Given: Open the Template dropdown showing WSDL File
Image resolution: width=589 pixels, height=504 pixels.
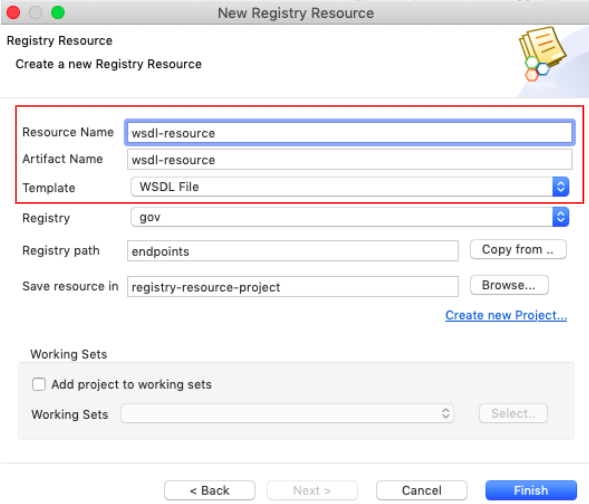Looking at the screenshot, I should coord(350,187).
